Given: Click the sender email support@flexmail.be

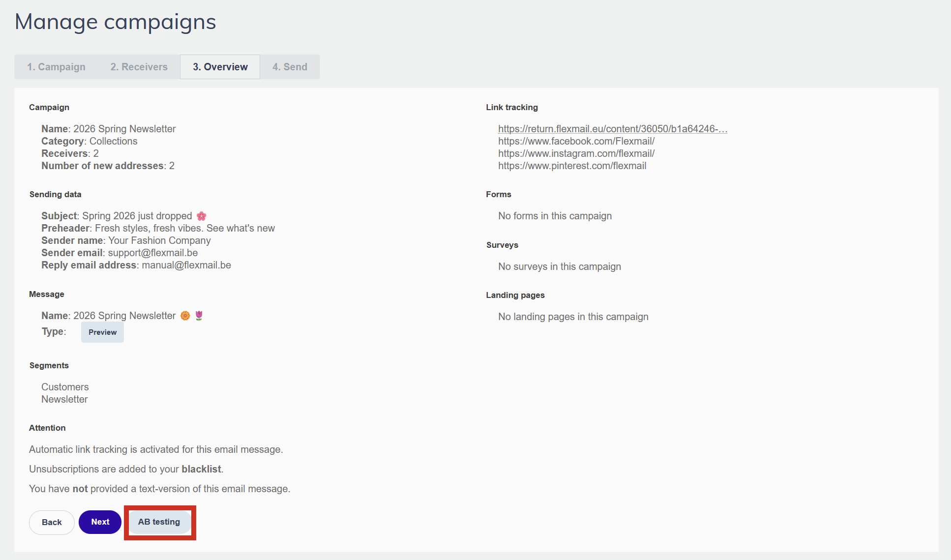Looking at the screenshot, I should pos(152,253).
